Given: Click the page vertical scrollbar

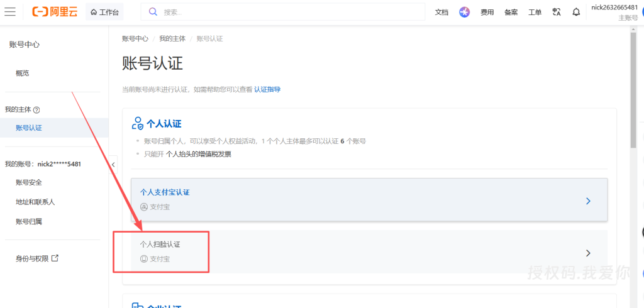Looking at the screenshot, I should tap(633, 91).
